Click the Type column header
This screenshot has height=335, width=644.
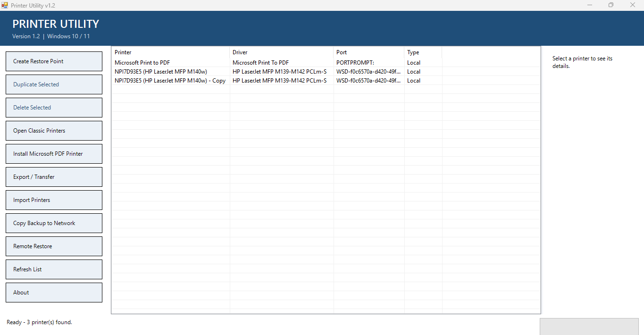(x=423, y=52)
